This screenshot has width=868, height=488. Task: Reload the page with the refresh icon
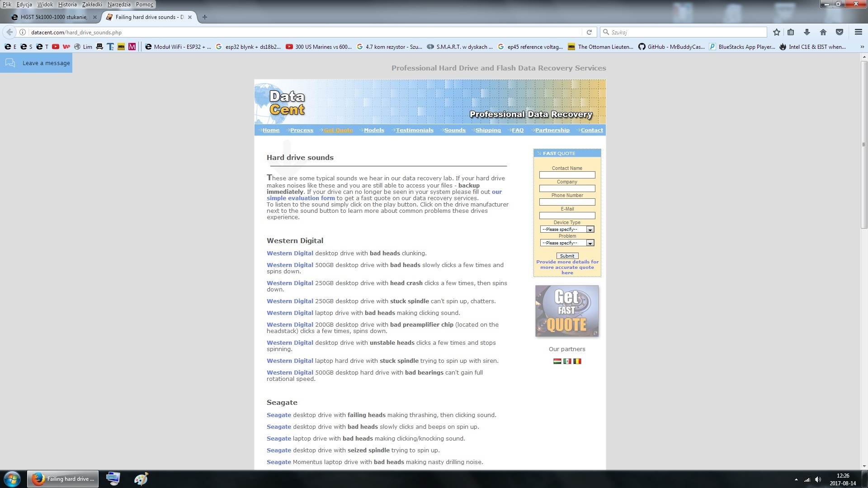pyautogui.click(x=589, y=32)
